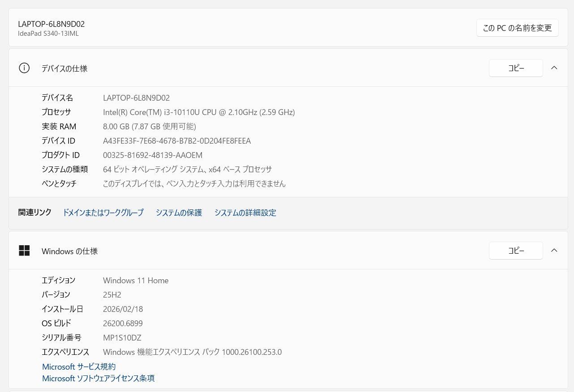574x392 pixels.
Task: Open システムの保護 link
Action: pos(179,213)
